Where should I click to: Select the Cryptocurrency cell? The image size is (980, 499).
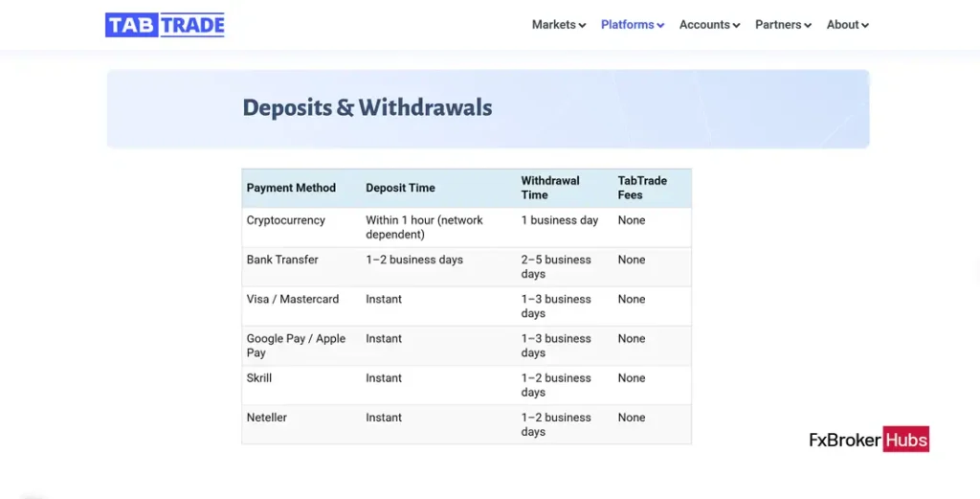point(285,220)
